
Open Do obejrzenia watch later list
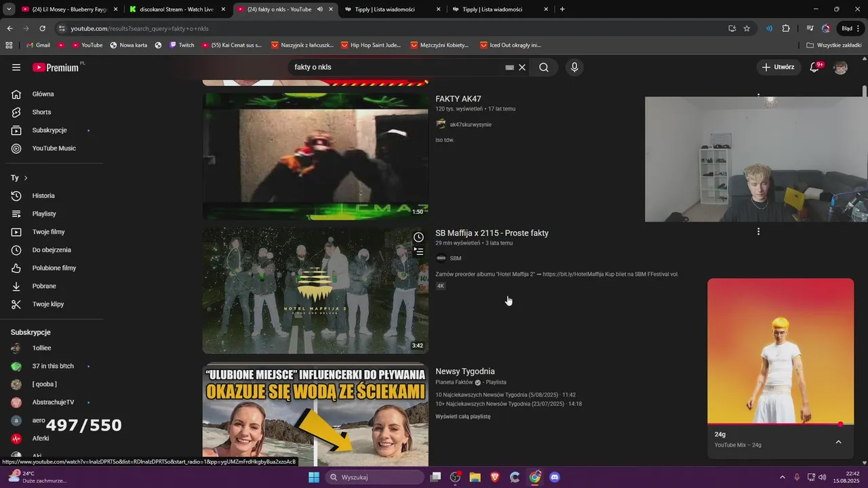(x=52, y=250)
